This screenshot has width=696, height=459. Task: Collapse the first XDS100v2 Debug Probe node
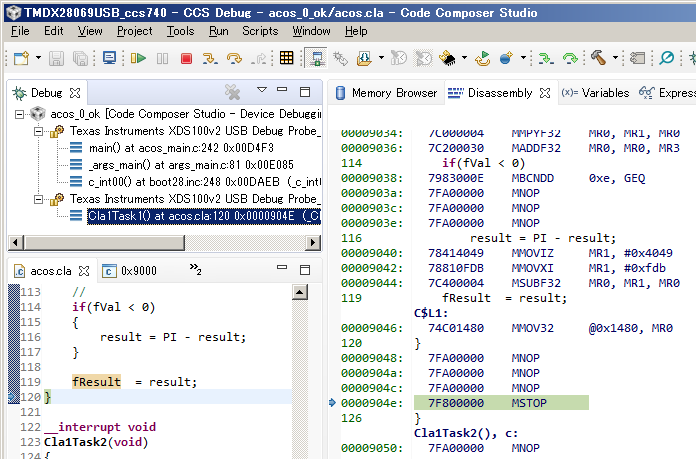tap(38, 132)
